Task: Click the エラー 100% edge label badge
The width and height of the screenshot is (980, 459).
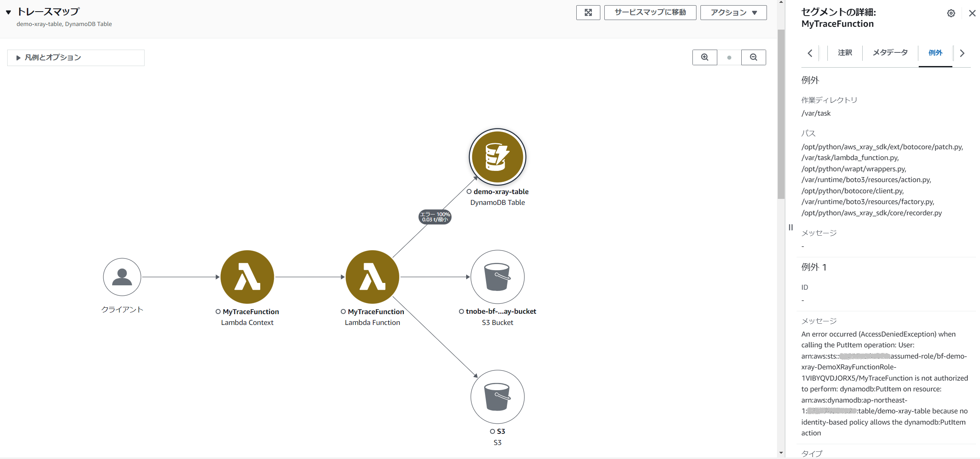Action: 435,217
